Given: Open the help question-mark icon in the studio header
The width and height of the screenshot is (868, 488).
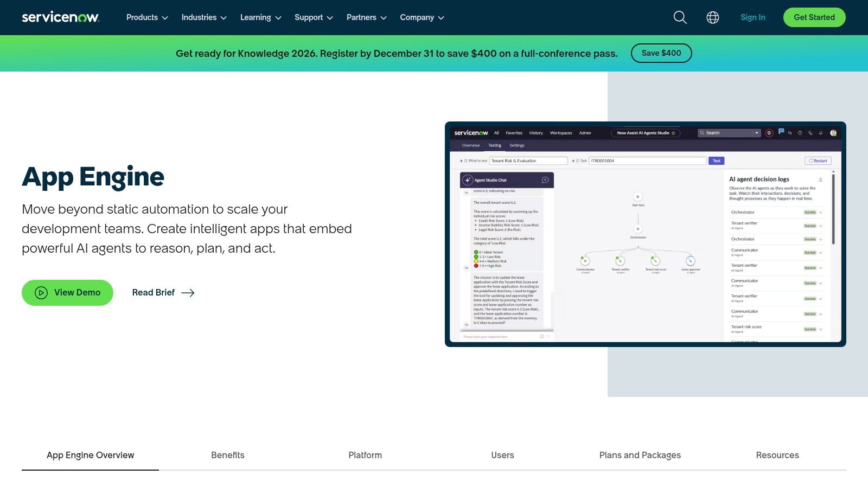Looking at the screenshot, I should click(x=800, y=133).
